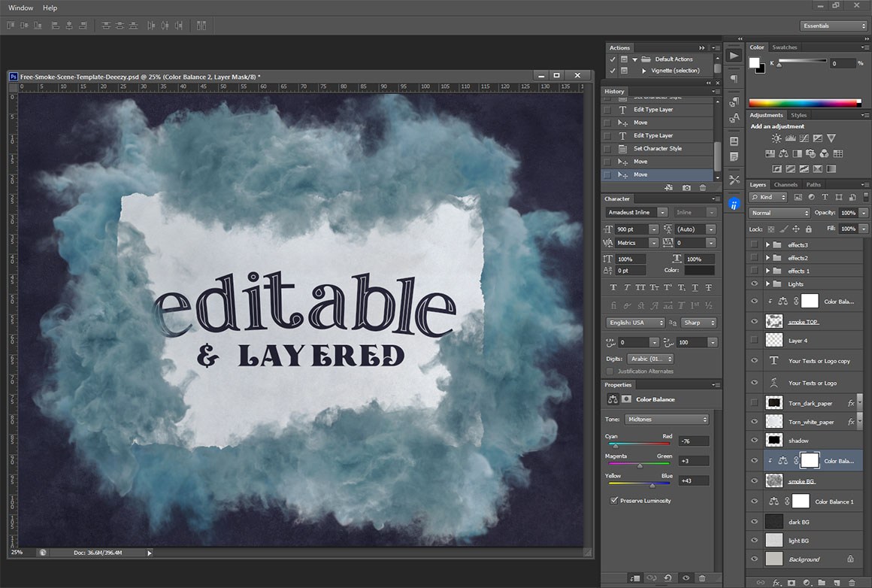Add an Invert adjustment layer
The height and width of the screenshot is (588, 872).
(777, 168)
